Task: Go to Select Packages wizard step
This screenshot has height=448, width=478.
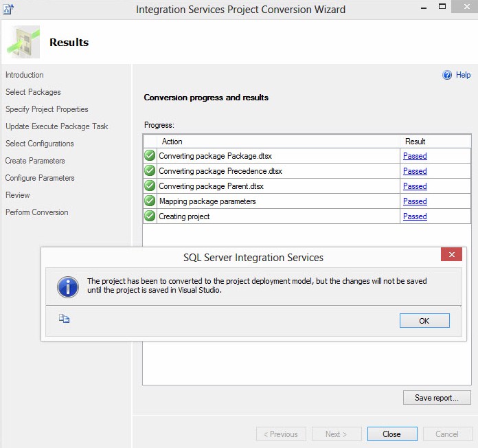Action: pos(33,92)
